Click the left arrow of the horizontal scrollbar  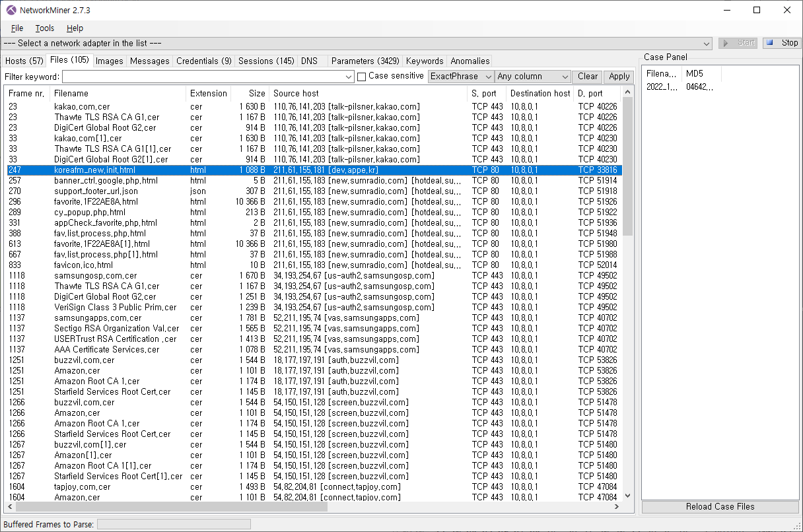[10, 507]
